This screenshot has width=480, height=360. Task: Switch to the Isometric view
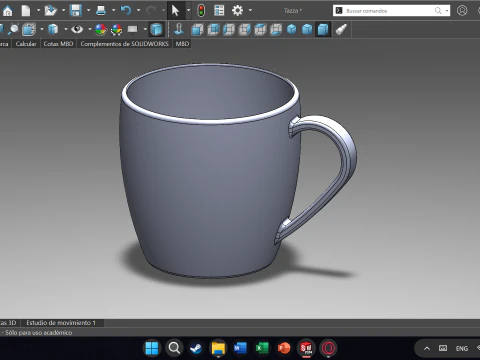click(292, 29)
